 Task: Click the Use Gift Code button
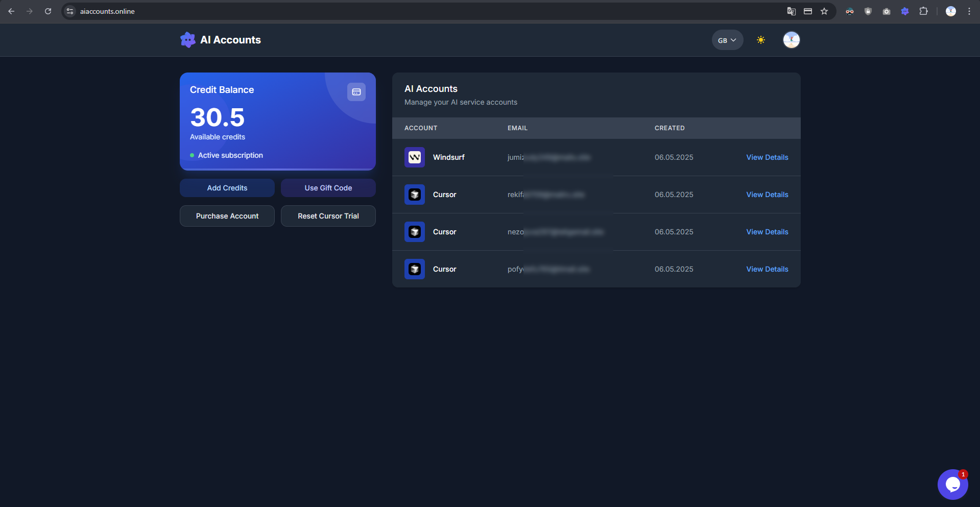coord(328,188)
